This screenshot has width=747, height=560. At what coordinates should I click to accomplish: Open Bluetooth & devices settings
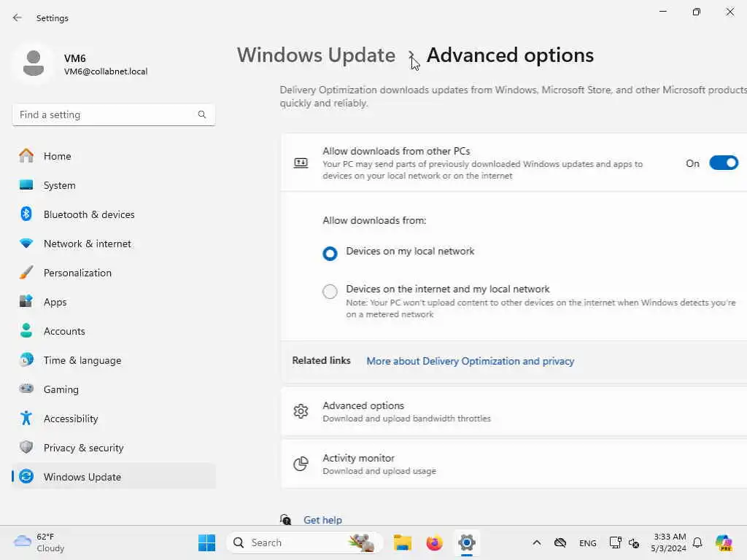click(x=89, y=214)
